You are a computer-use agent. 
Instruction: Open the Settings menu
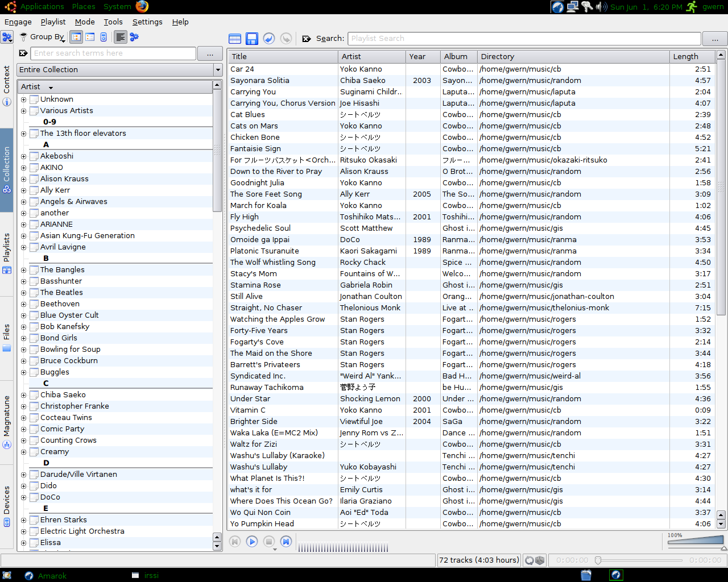click(x=147, y=22)
